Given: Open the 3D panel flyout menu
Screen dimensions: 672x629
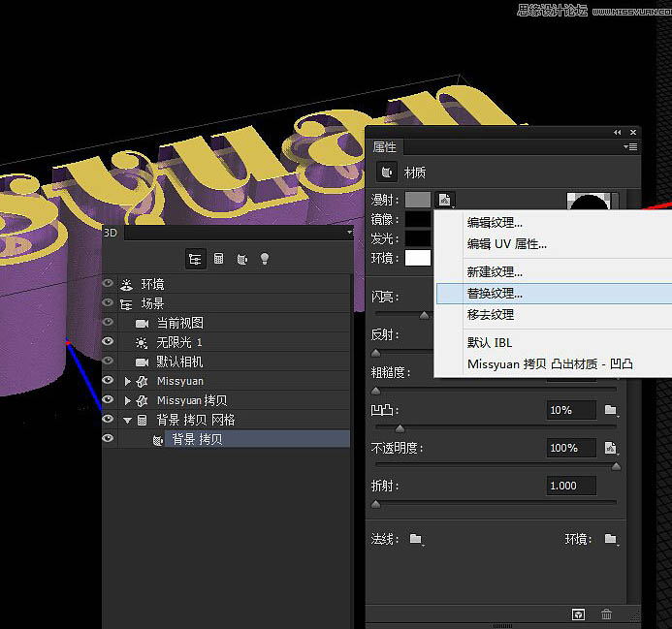Looking at the screenshot, I should (x=350, y=233).
